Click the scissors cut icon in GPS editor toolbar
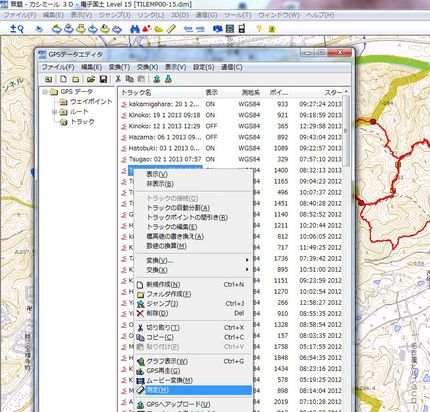 [118, 79]
